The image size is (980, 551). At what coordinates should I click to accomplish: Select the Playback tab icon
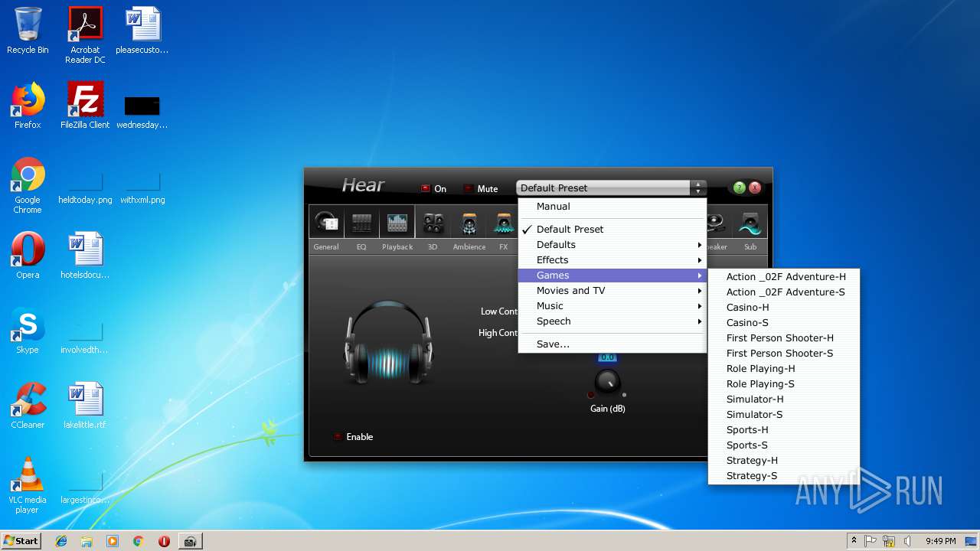397,223
